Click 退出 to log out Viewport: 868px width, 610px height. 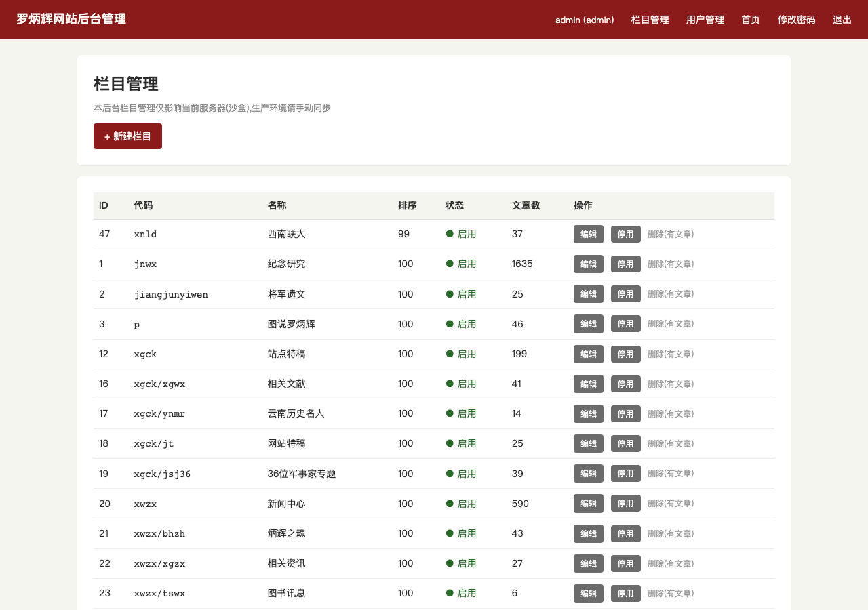click(x=842, y=20)
